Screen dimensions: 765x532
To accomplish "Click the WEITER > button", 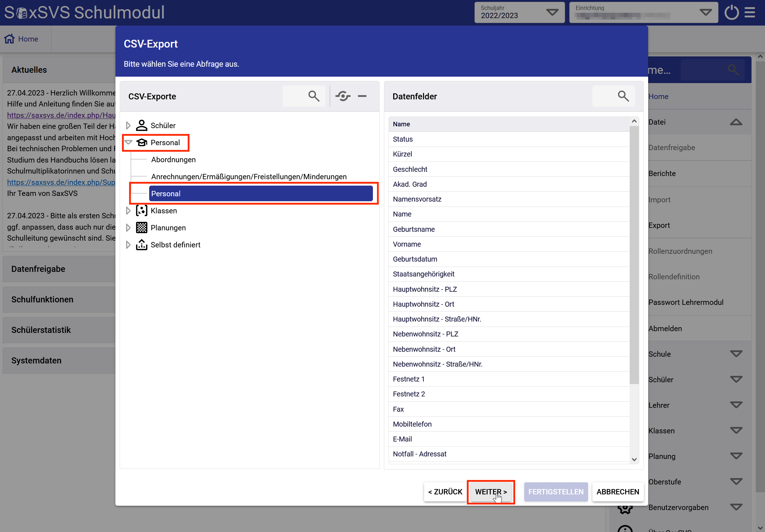I will pos(491,492).
